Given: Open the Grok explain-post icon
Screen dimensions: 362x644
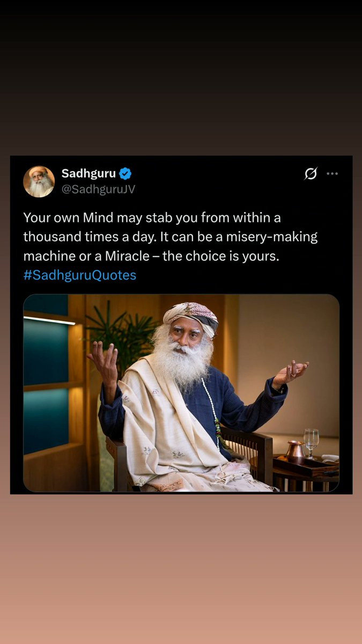Looking at the screenshot, I should click(311, 173).
